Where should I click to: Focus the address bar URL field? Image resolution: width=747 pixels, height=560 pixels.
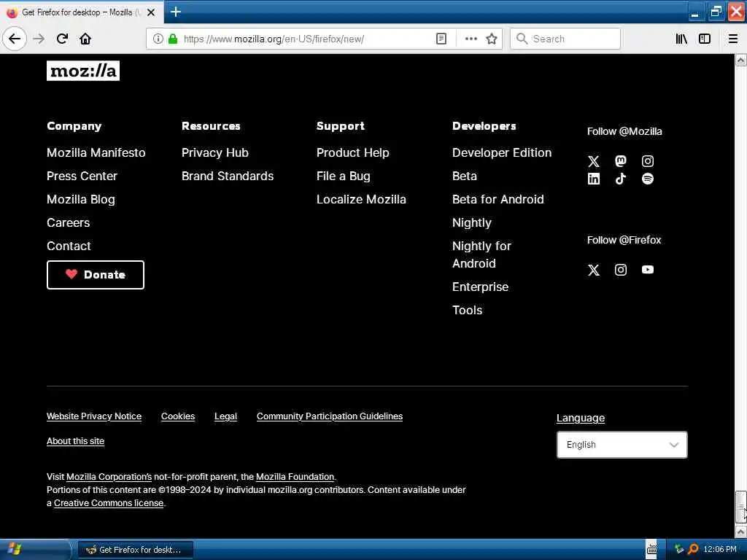pyautogui.click(x=305, y=39)
